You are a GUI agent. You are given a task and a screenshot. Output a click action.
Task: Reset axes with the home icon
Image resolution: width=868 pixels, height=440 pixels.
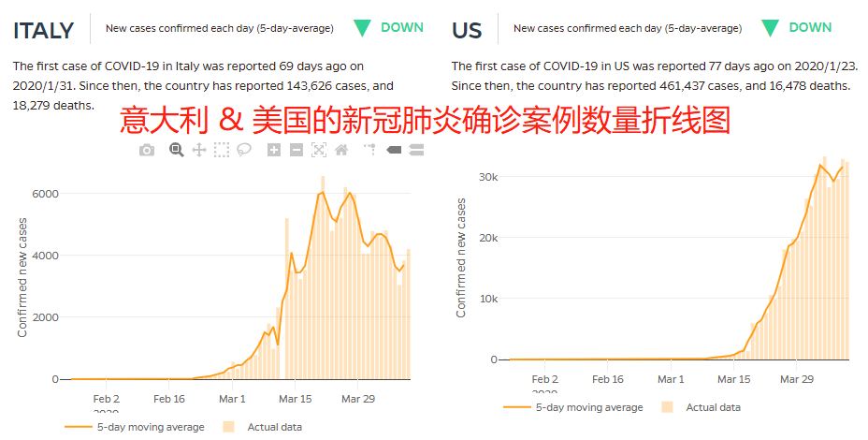pyautogui.click(x=341, y=150)
